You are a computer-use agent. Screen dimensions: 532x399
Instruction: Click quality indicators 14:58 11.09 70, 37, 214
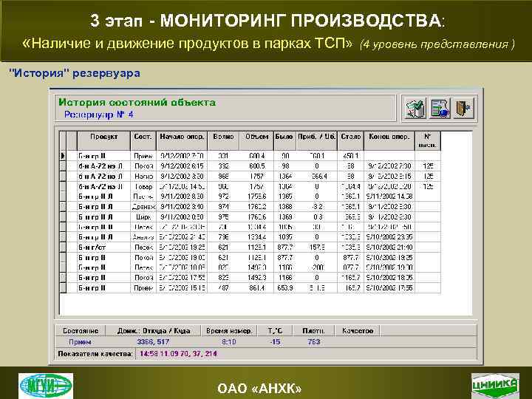click(x=179, y=354)
